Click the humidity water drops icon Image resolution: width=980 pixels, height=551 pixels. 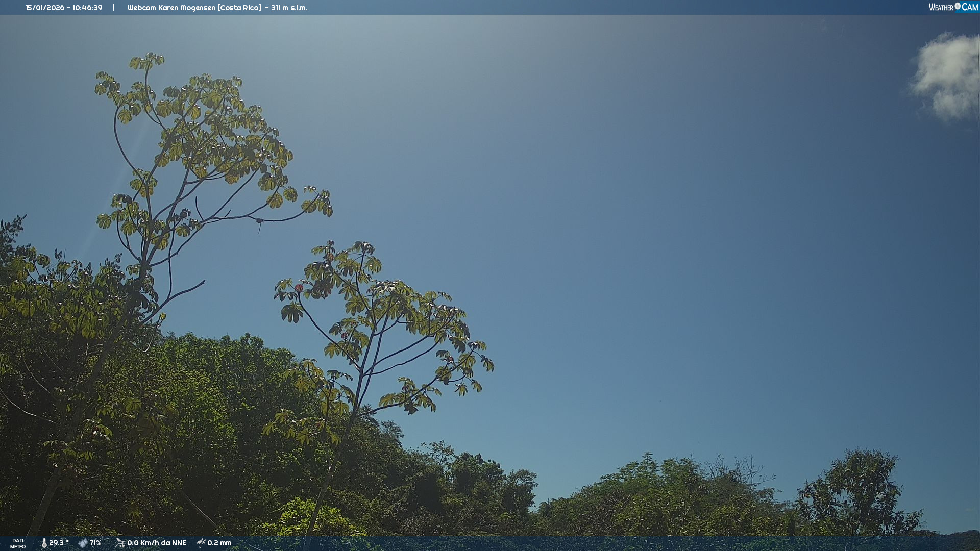tap(83, 543)
